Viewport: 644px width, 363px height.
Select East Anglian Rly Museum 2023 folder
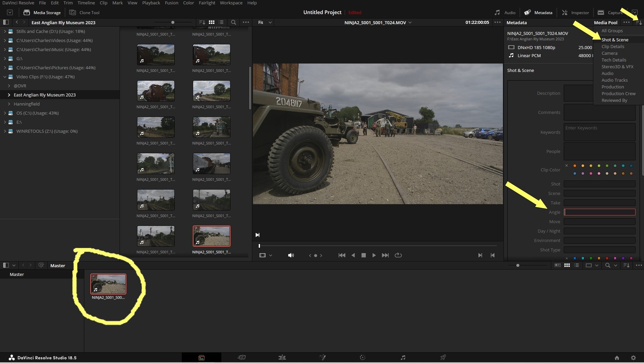(x=60, y=95)
